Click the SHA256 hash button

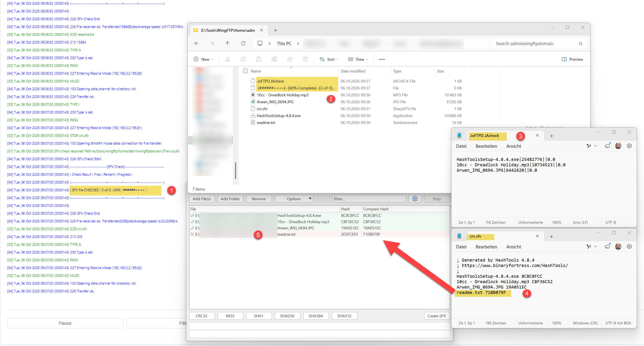tap(287, 316)
